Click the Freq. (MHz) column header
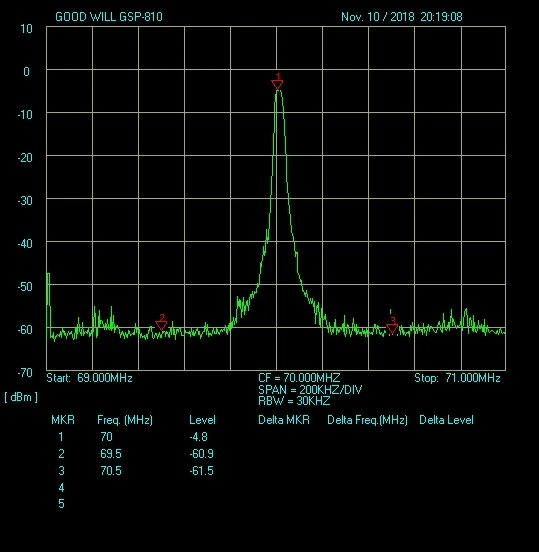539x552 pixels. tap(125, 420)
